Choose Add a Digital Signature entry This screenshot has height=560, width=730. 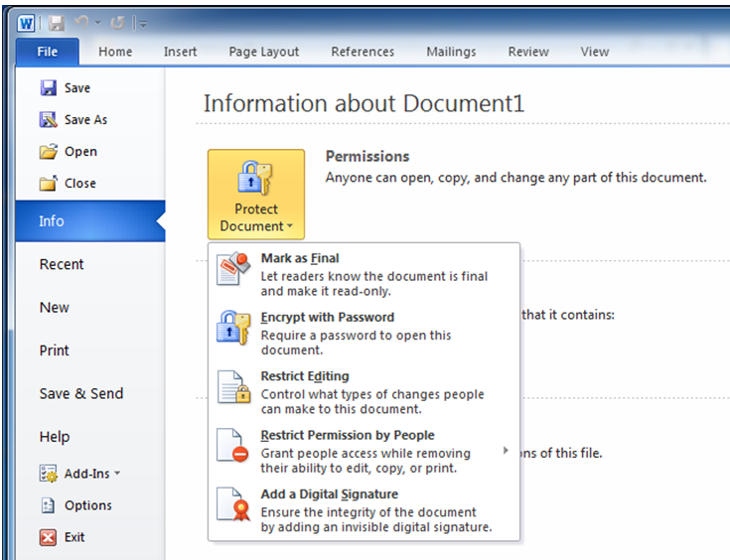(364, 510)
